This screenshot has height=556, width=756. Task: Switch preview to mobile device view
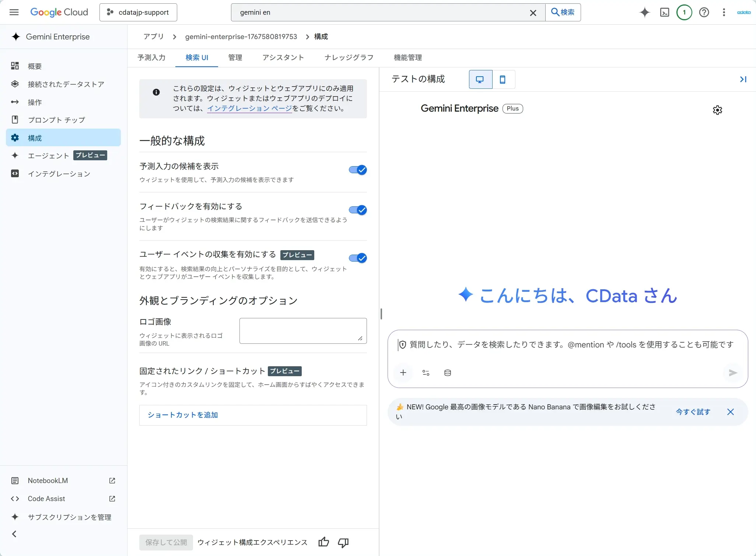coord(503,80)
